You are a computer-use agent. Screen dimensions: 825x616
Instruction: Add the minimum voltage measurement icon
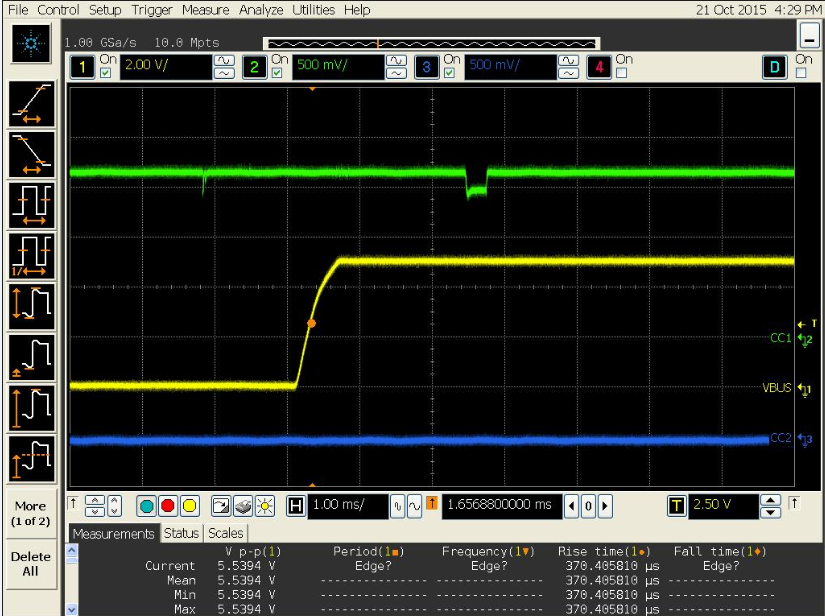coord(32,358)
